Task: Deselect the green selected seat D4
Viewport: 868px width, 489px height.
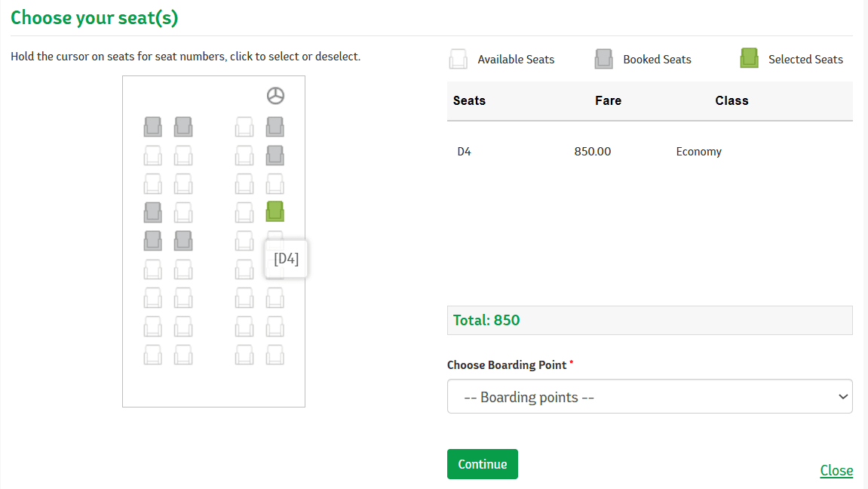Action: (x=275, y=211)
